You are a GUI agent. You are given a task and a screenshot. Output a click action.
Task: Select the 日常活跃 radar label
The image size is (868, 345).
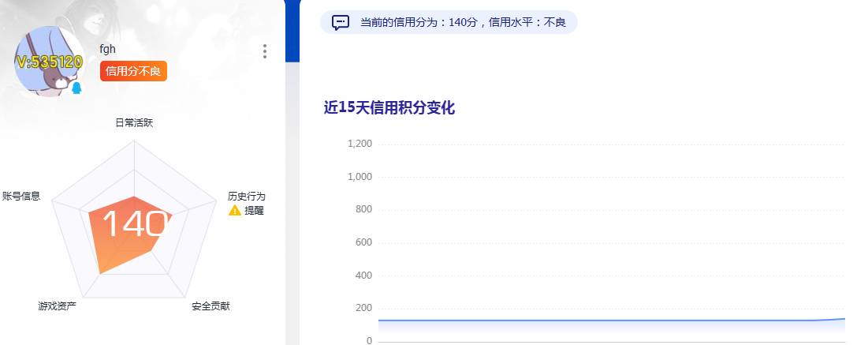point(134,123)
